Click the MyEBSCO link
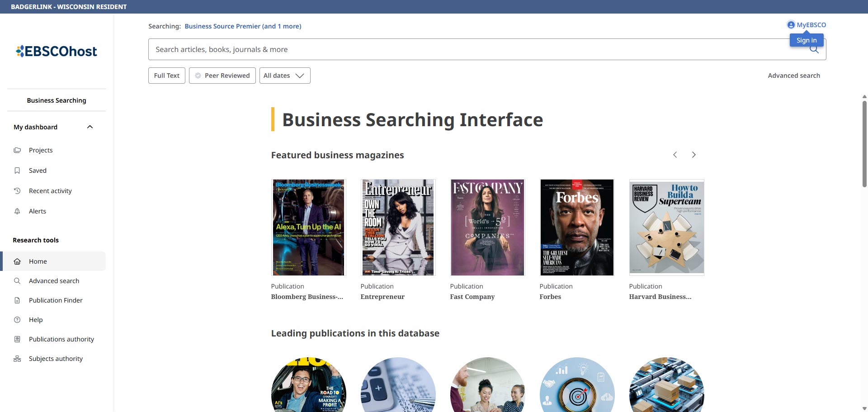This screenshot has height=412, width=868. tap(811, 25)
